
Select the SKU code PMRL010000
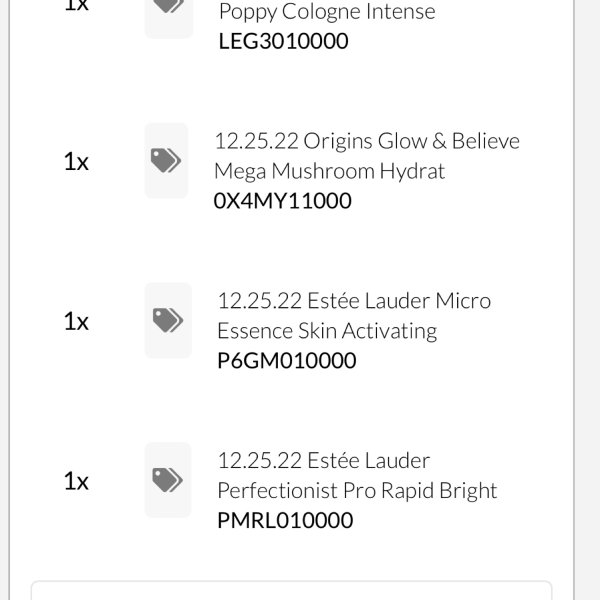click(x=285, y=520)
